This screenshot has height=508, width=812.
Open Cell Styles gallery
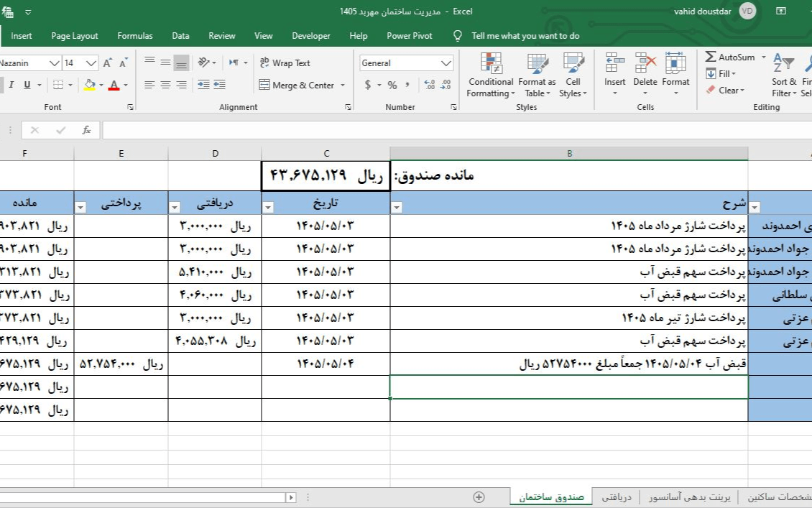573,75
